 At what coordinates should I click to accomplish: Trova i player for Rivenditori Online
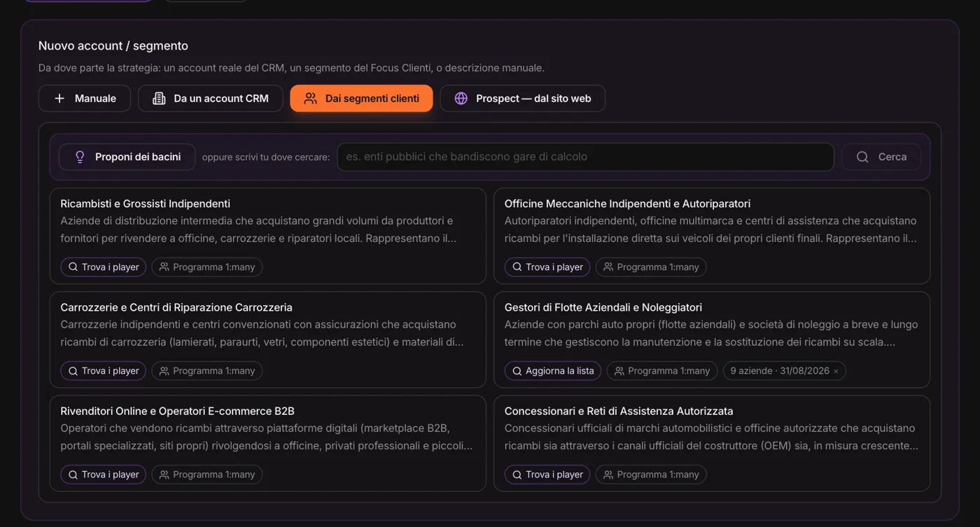pyautogui.click(x=103, y=475)
